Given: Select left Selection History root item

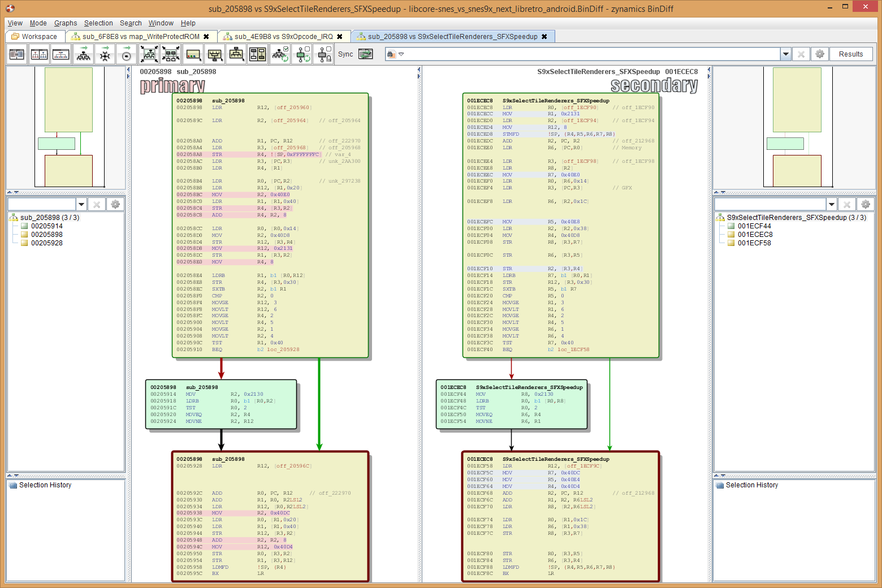Looking at the screenshot, I should pyautogui.click(x=45, y=485).
